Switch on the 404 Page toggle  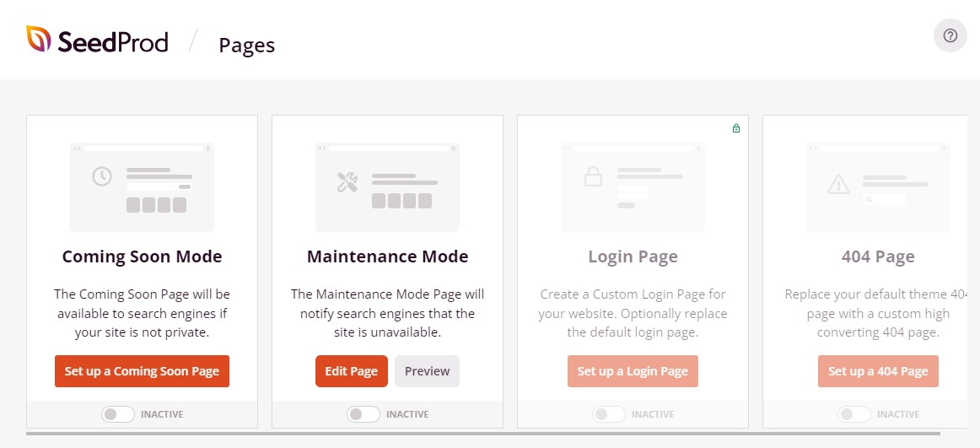pyautogui.click(x=854, y=414)
